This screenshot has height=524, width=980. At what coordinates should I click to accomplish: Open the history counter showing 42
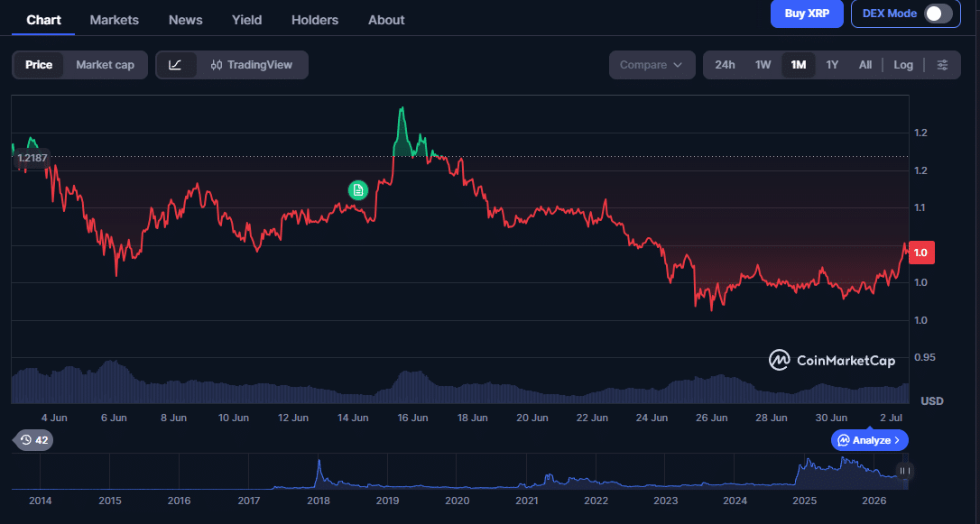click(33, 440)
